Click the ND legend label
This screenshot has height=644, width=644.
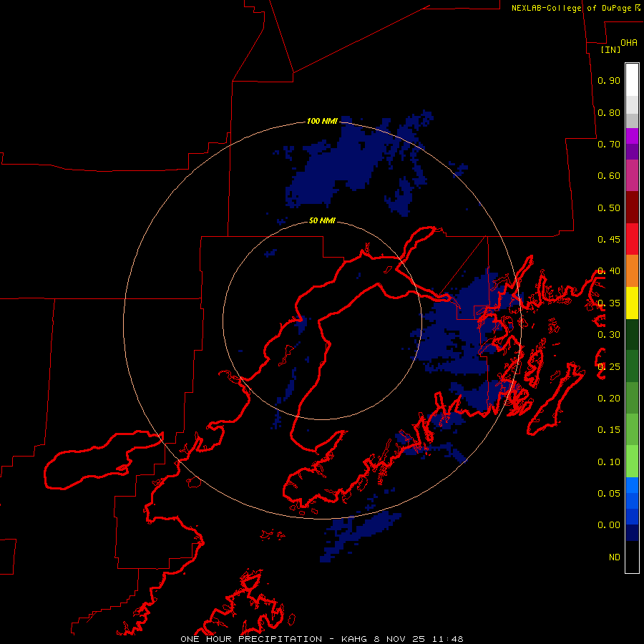(615, 557)
